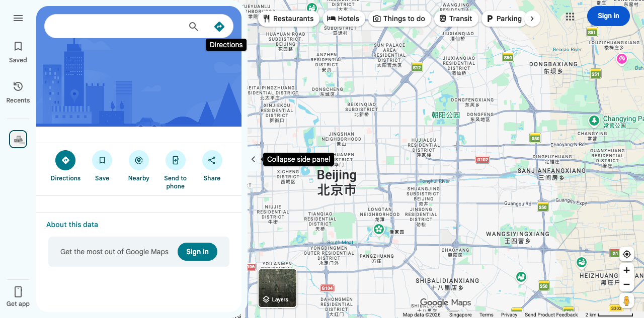The height and width of the screenshot is (318, 644).
Task: Click the Save bookmark button
Action: click(x=102, y=160)
